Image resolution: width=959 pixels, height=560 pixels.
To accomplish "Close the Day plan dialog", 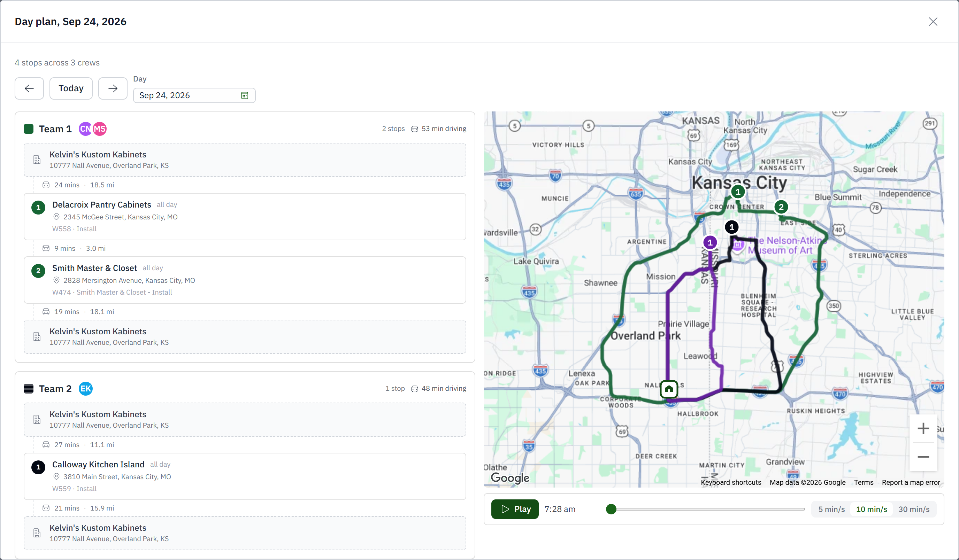I will point(933,22).
